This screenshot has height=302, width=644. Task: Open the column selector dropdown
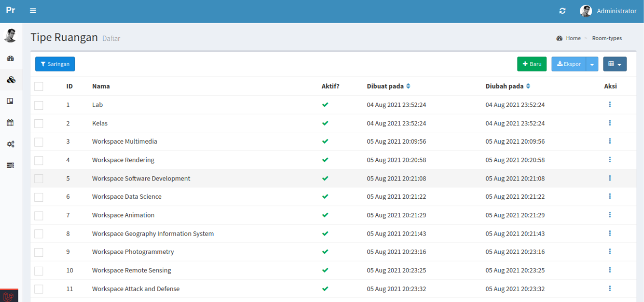pos(614,64)
